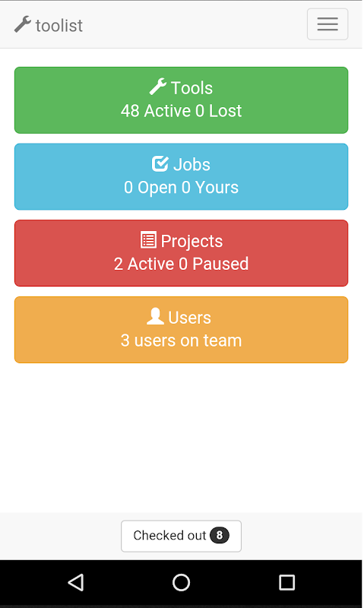
Task: Click the badge showing 8 checked out
Action: pos(220,537)
